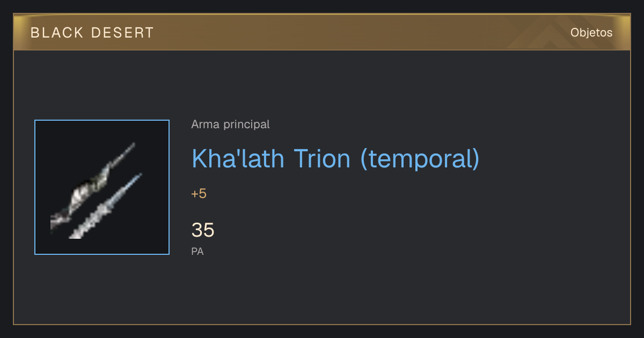The height and width of the screenshot is (338, 644).
Task: Select the lower silver blade in the icon
Action: coord(106,206)
